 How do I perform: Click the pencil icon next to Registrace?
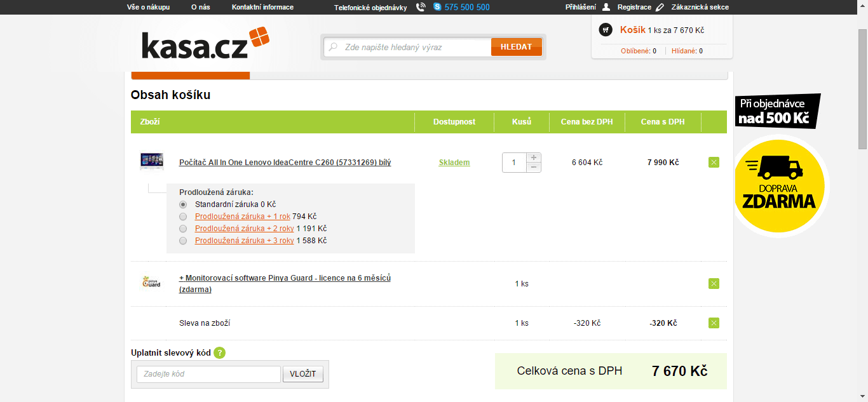660,7
